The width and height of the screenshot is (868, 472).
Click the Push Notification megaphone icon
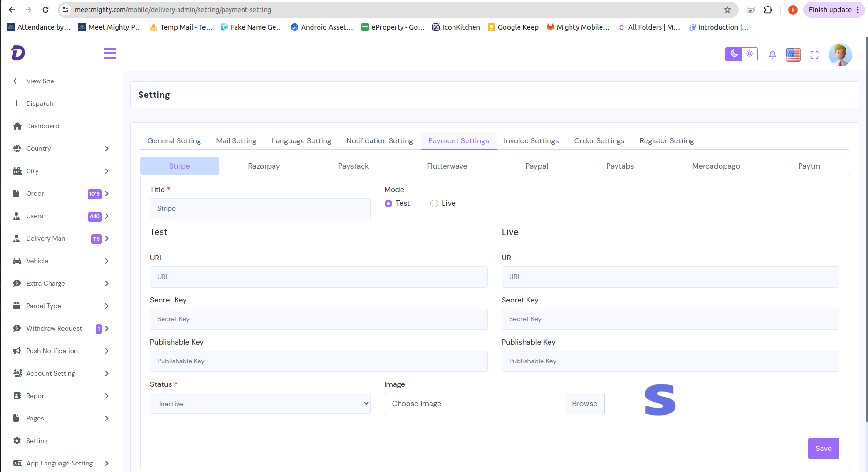coord(17,351)
